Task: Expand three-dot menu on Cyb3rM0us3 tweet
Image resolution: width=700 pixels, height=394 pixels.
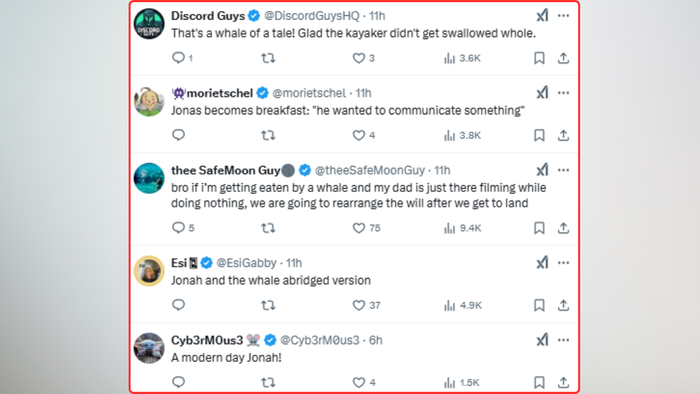Action: coord(563,340)
